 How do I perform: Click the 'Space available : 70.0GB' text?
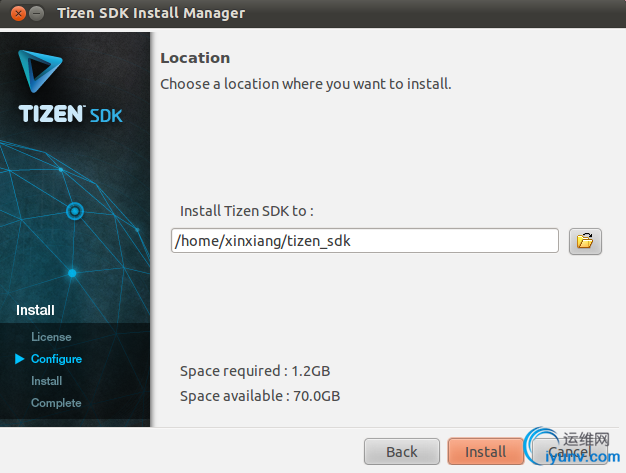point(260,396)
